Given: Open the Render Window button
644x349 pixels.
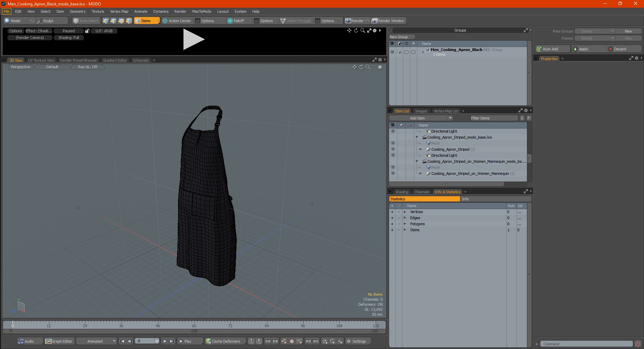Looking at the screenshot, I should (x=388, y=21).
